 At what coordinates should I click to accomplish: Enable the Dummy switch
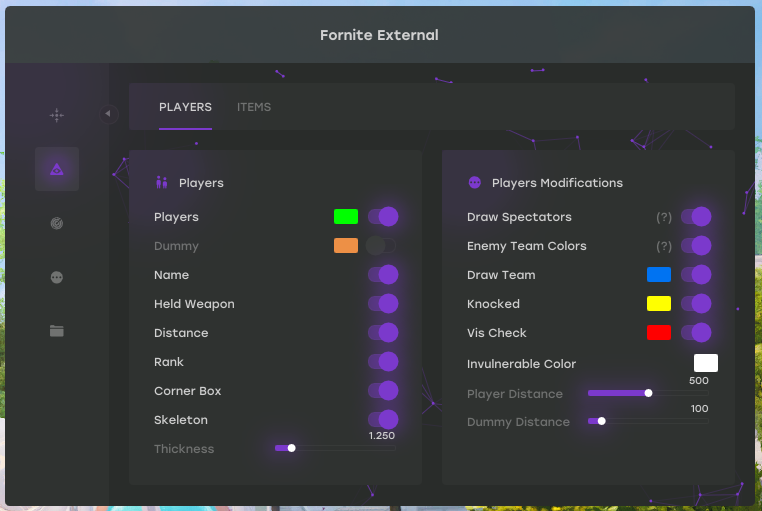[381, 246]
